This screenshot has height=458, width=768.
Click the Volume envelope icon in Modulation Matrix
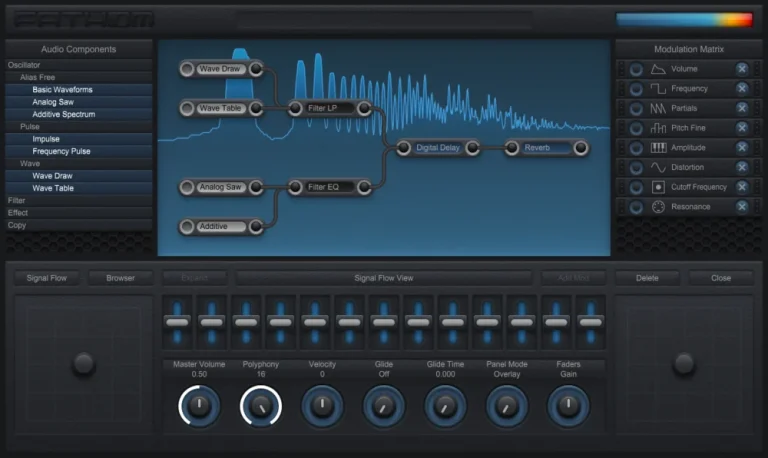[x=658, y=69]
